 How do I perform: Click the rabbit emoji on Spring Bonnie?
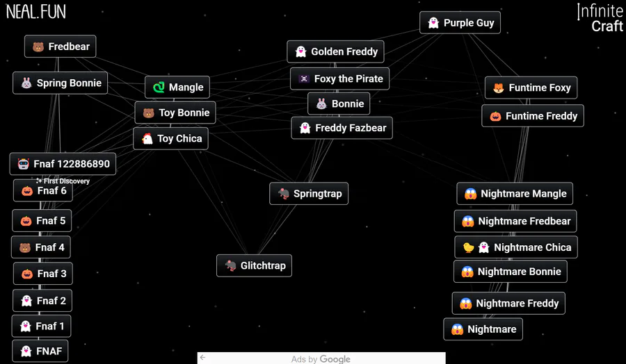(x=26, y=83)
